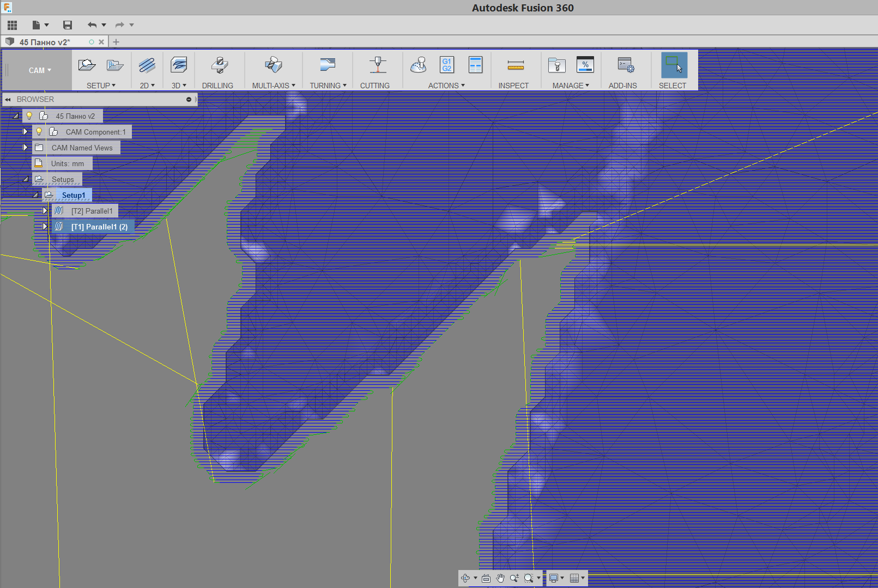Activate the Select tool icon
Viewport: 878px width, 588px height.
[674, 65]
